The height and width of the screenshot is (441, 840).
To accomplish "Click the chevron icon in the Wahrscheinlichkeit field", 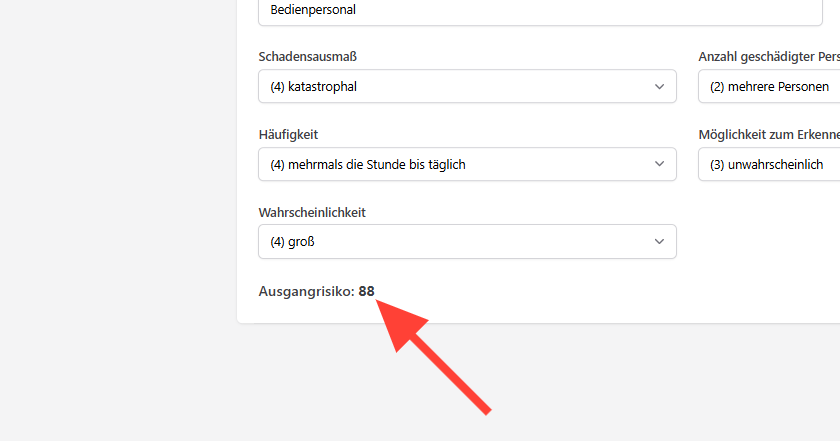I will (x=659, y=242).
